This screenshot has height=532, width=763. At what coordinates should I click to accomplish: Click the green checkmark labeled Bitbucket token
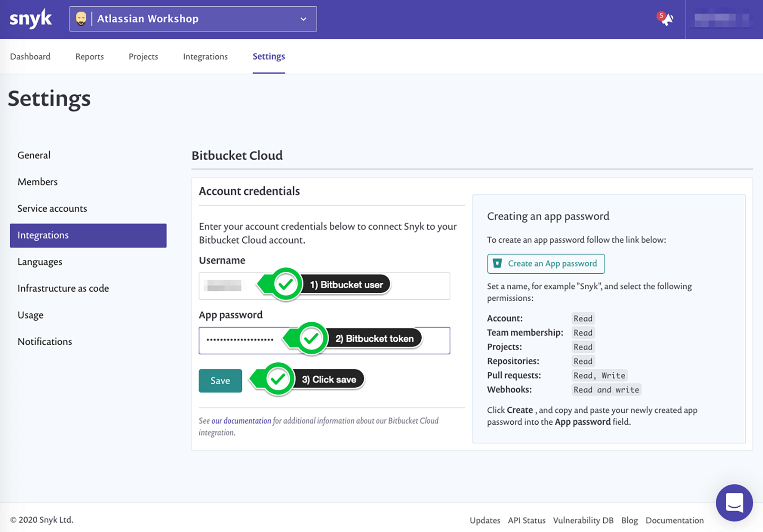(x=311, y=338)
